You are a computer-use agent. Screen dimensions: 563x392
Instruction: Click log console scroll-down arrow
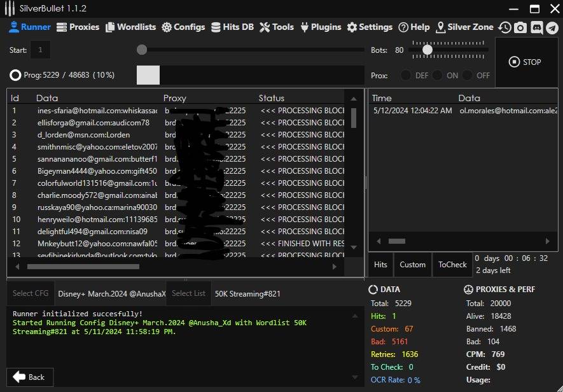355,377
